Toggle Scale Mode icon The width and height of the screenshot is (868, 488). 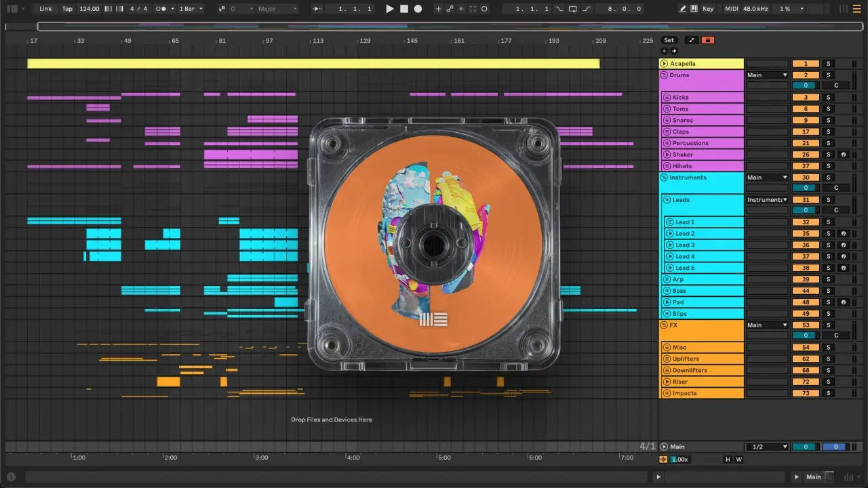point(222,9)
